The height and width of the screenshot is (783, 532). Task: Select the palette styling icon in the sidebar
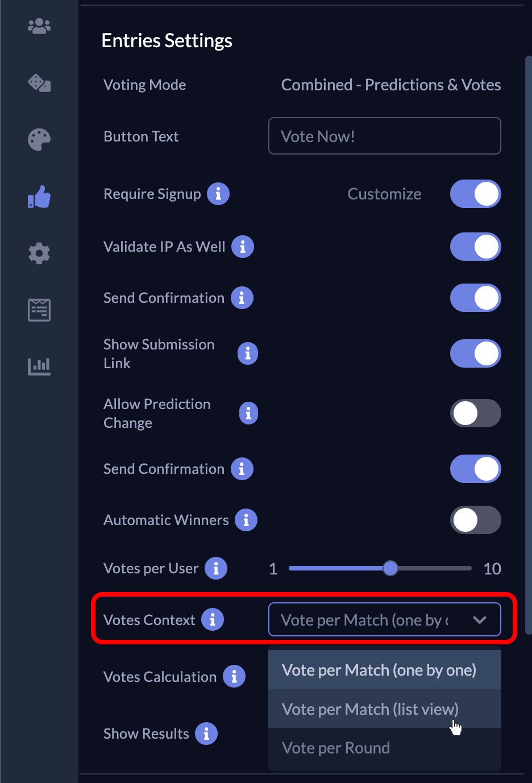pos(39,139)
